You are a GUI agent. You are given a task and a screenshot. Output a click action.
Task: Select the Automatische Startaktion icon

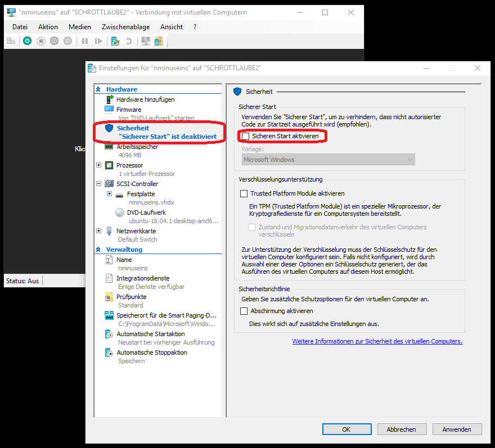109,334
